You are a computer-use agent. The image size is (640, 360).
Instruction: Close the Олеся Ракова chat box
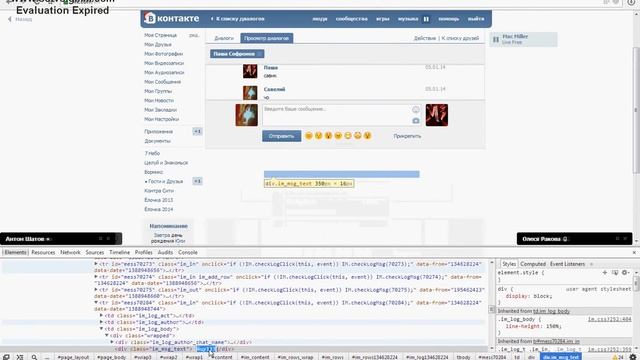tap(625, 239)
